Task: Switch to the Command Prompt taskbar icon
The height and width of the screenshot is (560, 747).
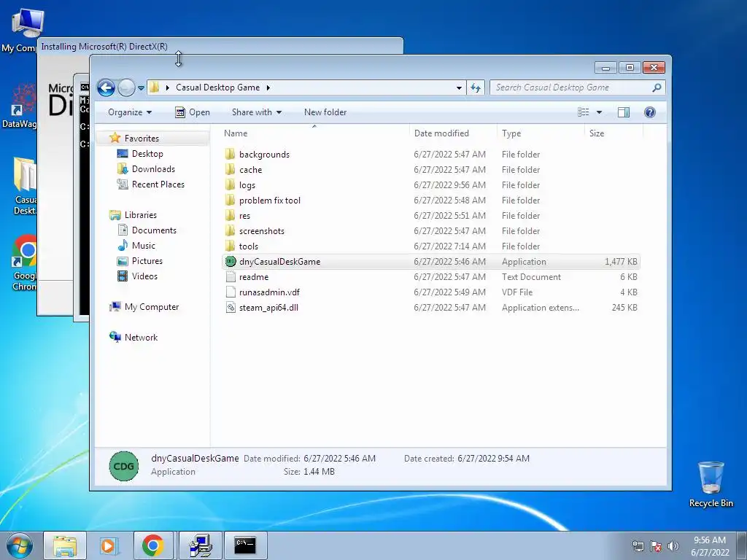Action: (245, 545)
